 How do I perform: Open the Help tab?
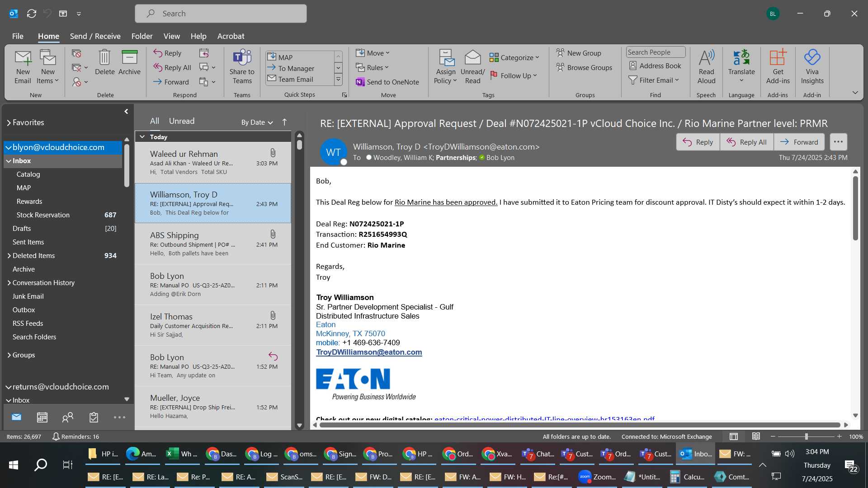[x=198, y=36]
